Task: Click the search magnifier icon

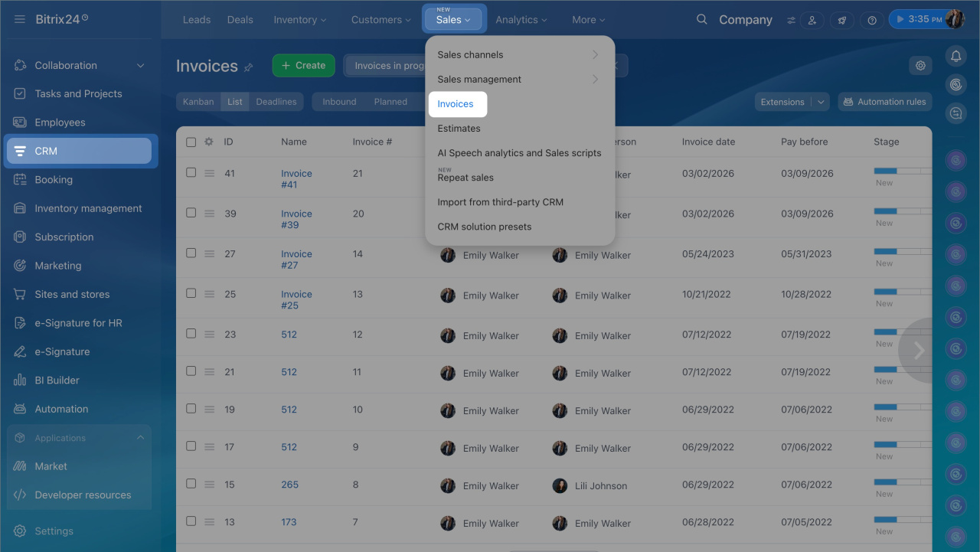Action: [x=701, y=20]
